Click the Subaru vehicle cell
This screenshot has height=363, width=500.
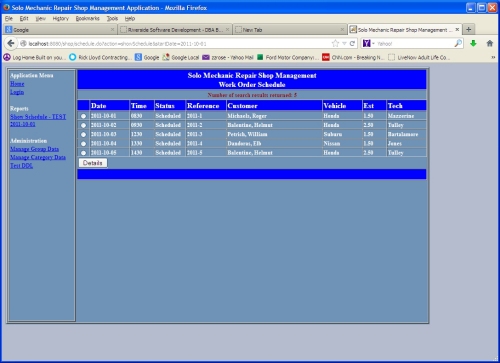click(342, 134)
